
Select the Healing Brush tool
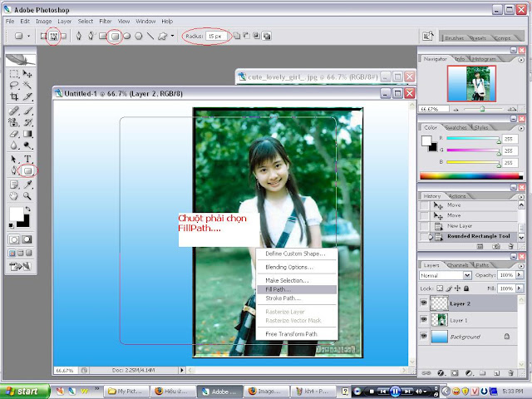(14, 111)
